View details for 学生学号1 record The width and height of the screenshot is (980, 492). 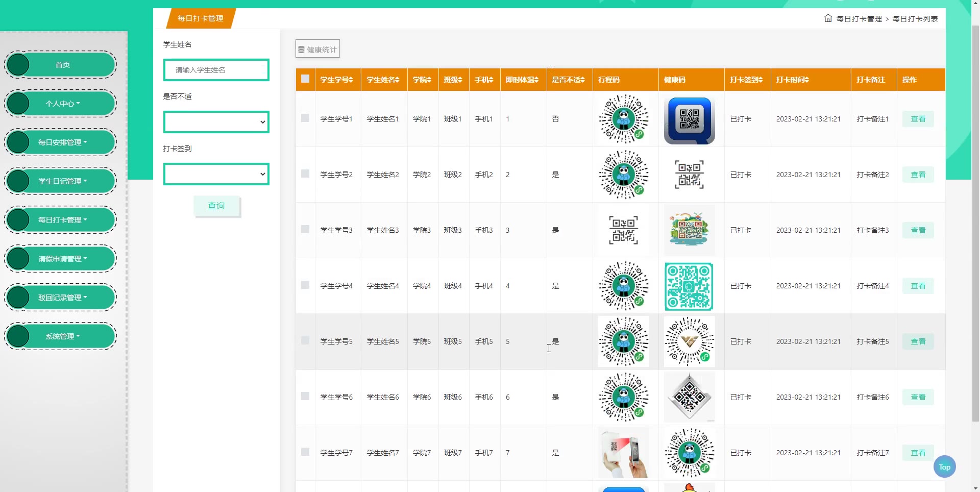[x=918, y=119]
